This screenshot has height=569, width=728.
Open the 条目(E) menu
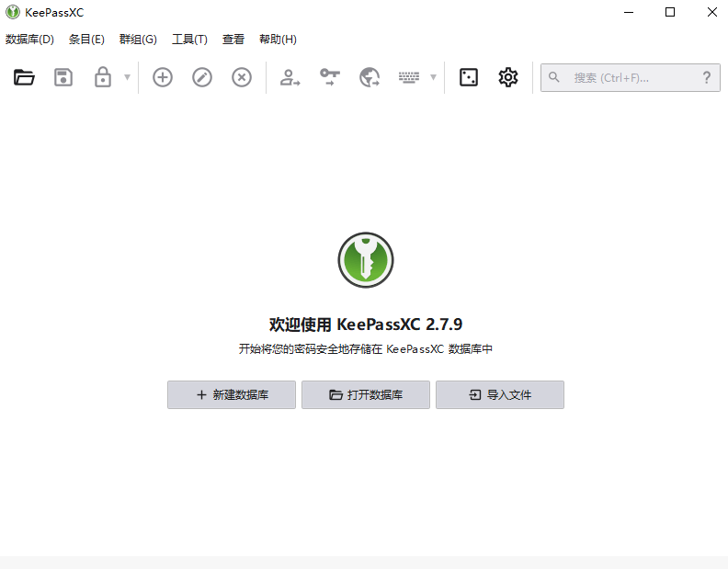click(x=86, y=40)
